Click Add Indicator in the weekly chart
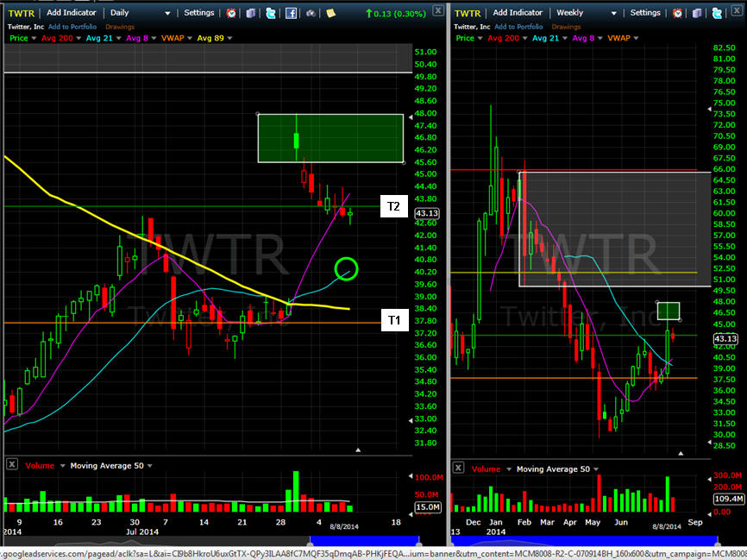Image resolution: width=747 pixels, height=560 pixels. point(517,13)
